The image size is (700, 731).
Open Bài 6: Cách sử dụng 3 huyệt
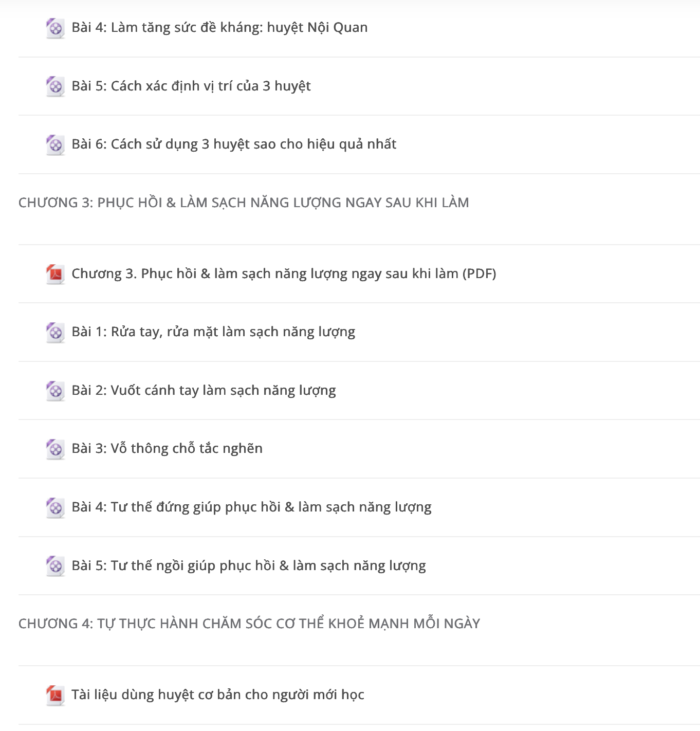point(234,144)
